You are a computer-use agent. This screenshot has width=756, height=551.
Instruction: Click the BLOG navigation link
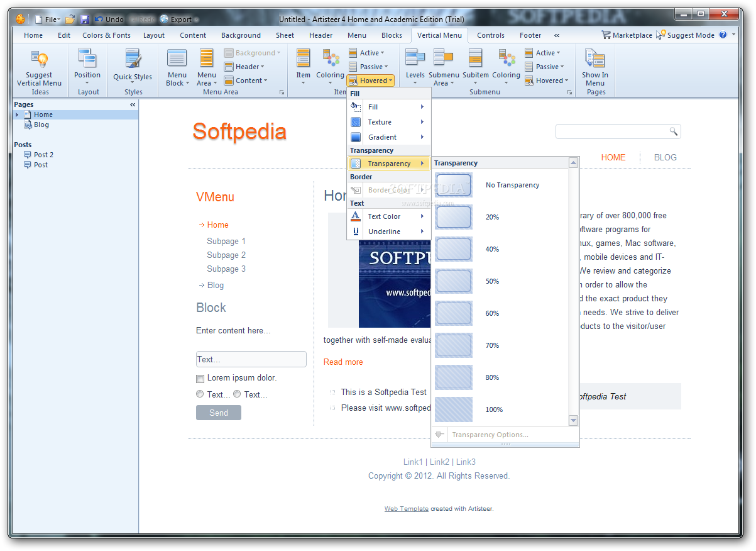(x=665, y=157)
